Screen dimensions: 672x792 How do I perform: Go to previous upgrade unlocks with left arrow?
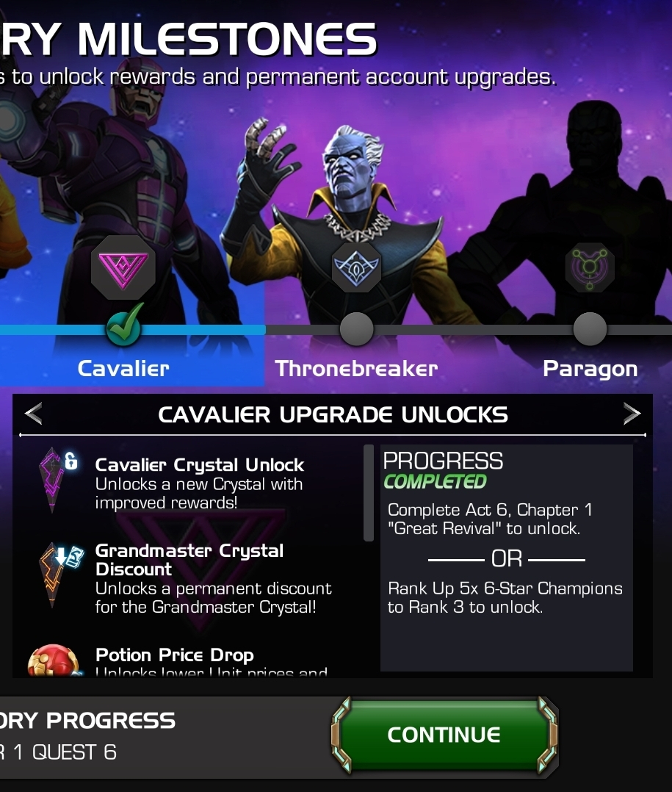(x=33, y=414)
